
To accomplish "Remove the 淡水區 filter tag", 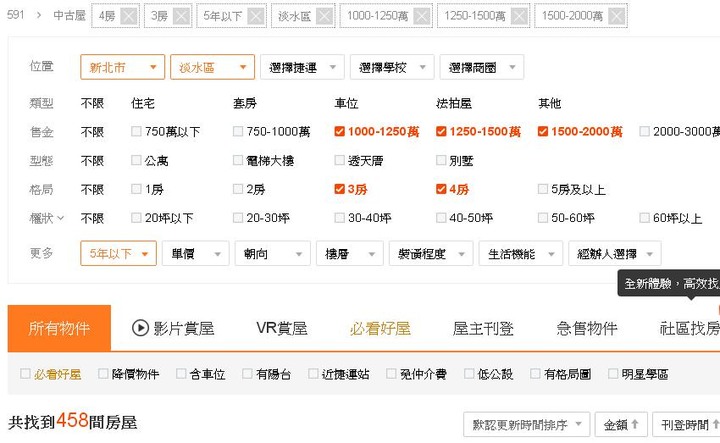I will (x=325, y=16).
